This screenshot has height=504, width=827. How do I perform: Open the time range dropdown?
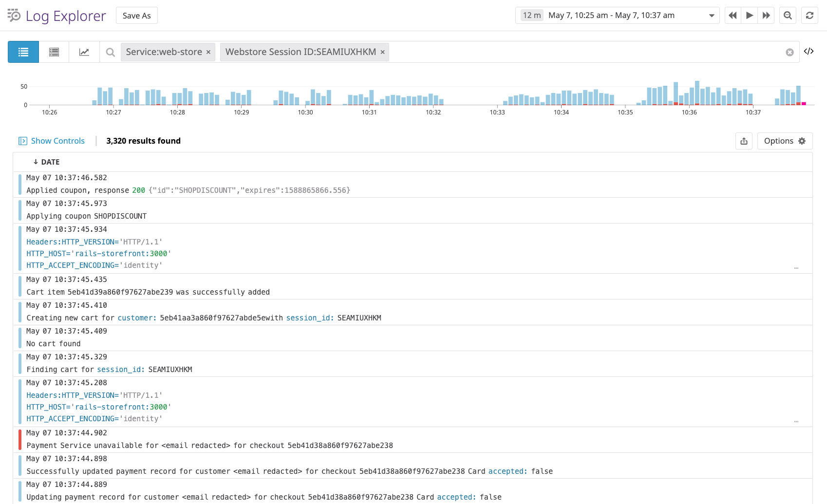[x=712, y=15]
